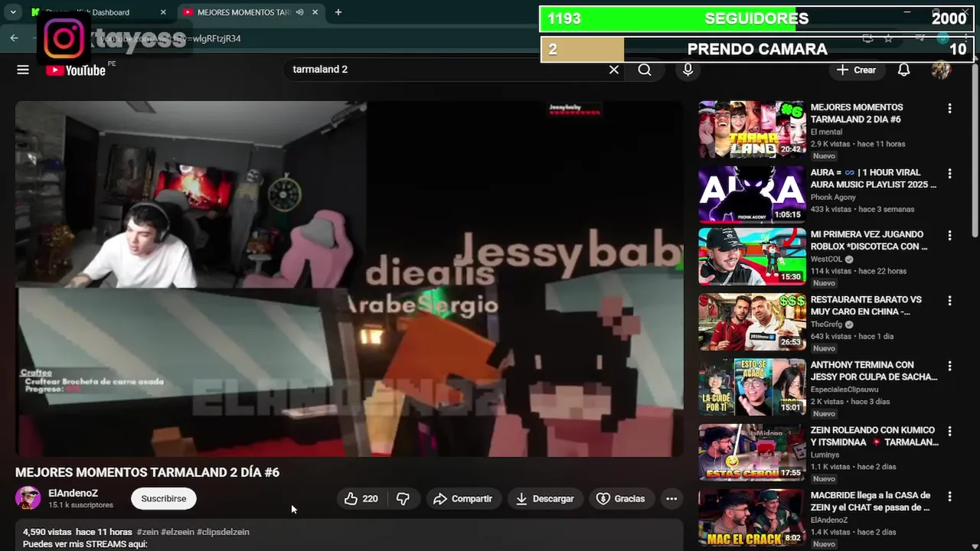Image resolution: width=980 pixels, height=551 pixels.
Task: Open the YouTube guide hamburger menu
Action: click(23, 70)
